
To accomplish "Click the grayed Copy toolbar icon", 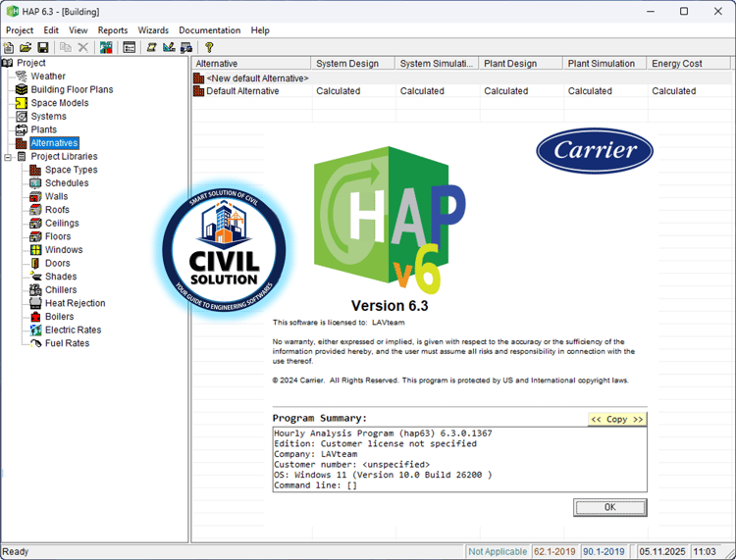I will click(x=66, y=47).
